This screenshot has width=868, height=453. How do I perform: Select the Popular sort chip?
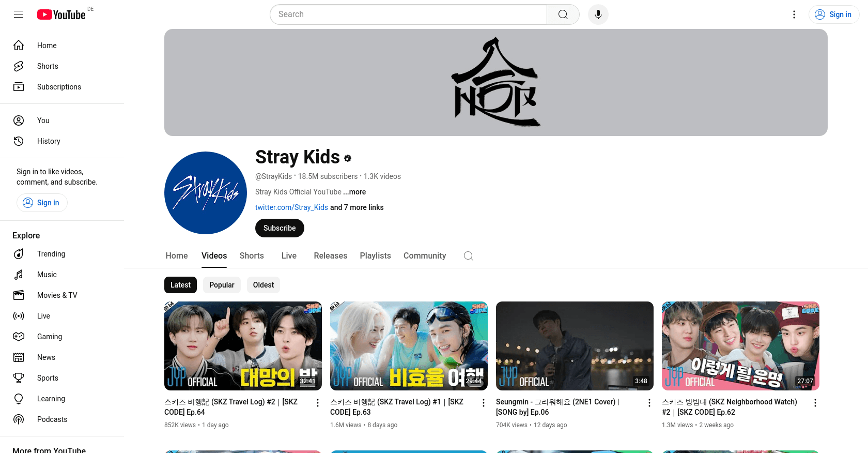[222, 285]
